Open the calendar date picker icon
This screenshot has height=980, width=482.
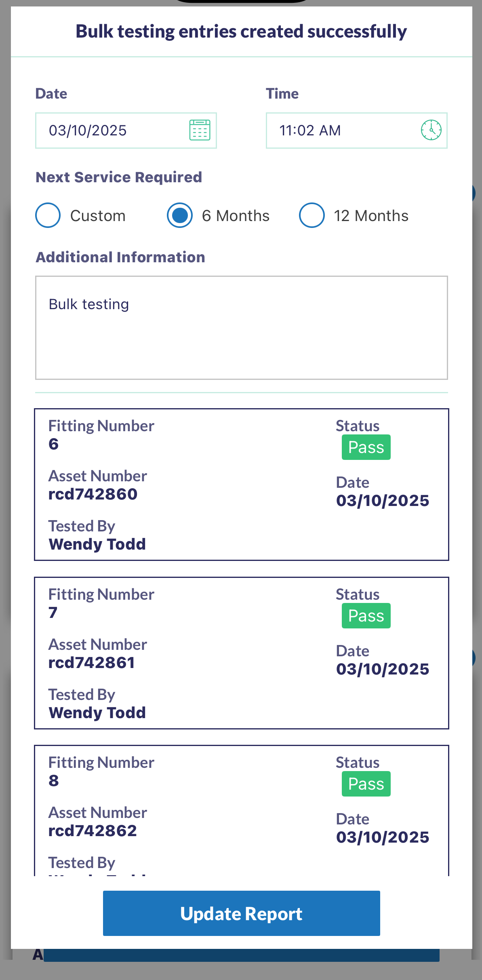click(200, 130)
